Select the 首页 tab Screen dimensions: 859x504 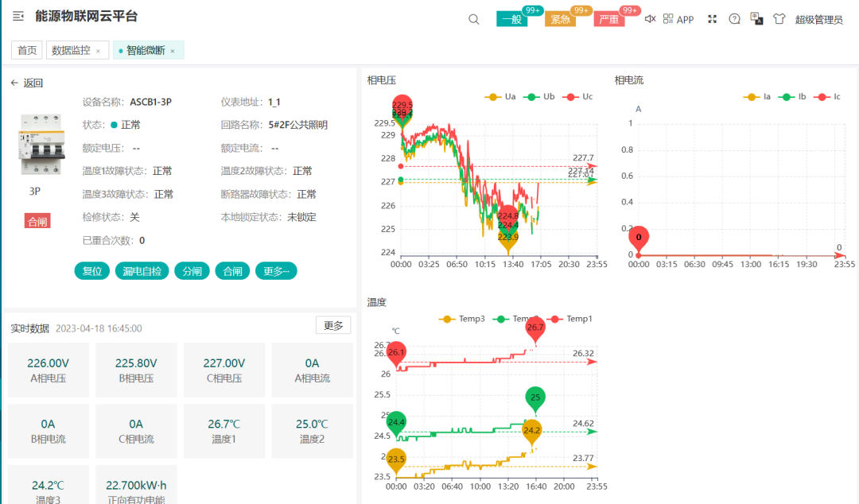click(x=26, y=49)
